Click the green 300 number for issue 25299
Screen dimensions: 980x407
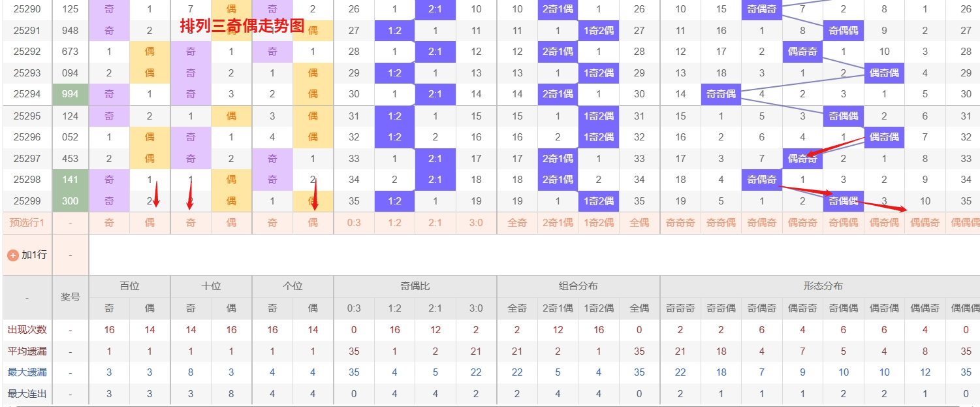coord(70,201)
